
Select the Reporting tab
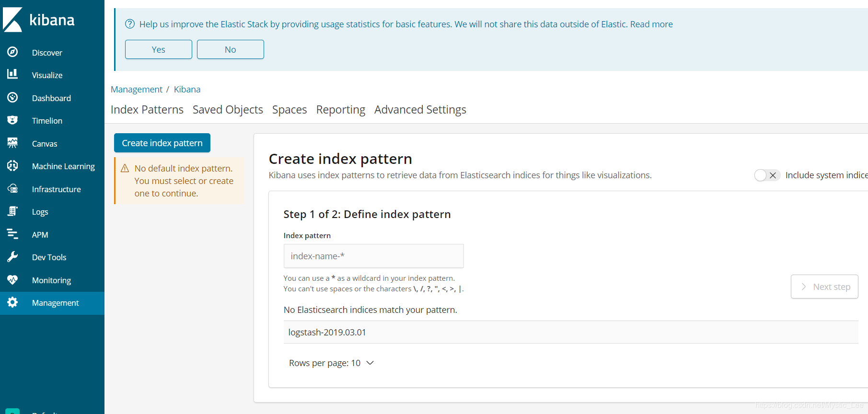[x=340, y=110]
